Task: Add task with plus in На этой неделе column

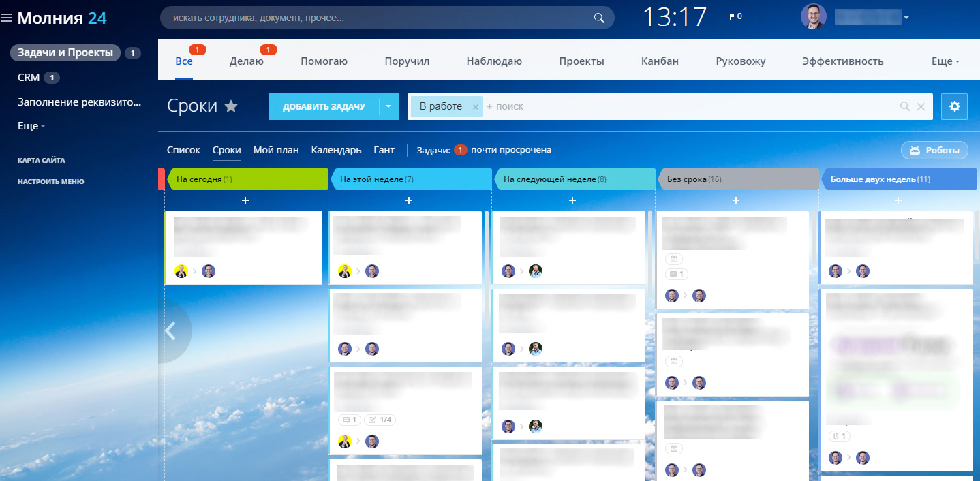Action: 409,200
